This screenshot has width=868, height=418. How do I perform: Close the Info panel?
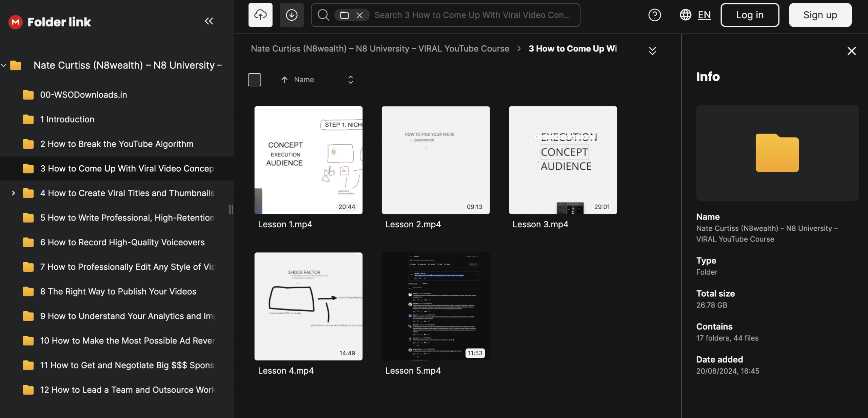pos(851,51)
